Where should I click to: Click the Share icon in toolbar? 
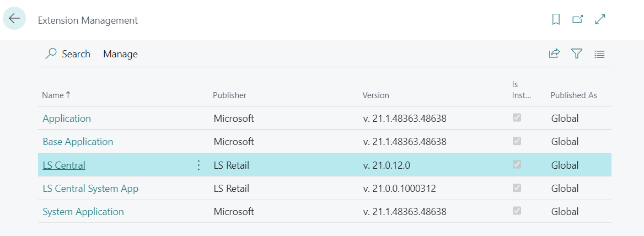click(554, 54)
